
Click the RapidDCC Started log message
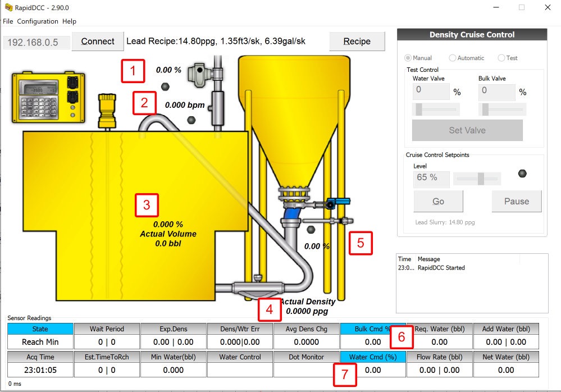(441, 267)
